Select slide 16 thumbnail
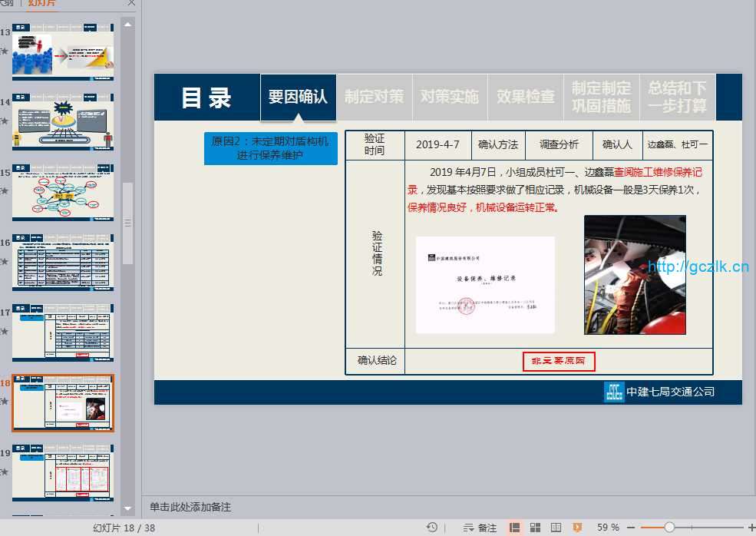The image size is (756, 536). [63, 263]
